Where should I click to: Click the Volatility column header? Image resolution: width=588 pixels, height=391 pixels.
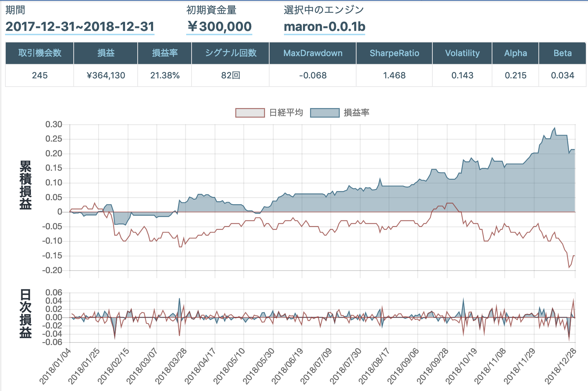(x=462, y=53)
